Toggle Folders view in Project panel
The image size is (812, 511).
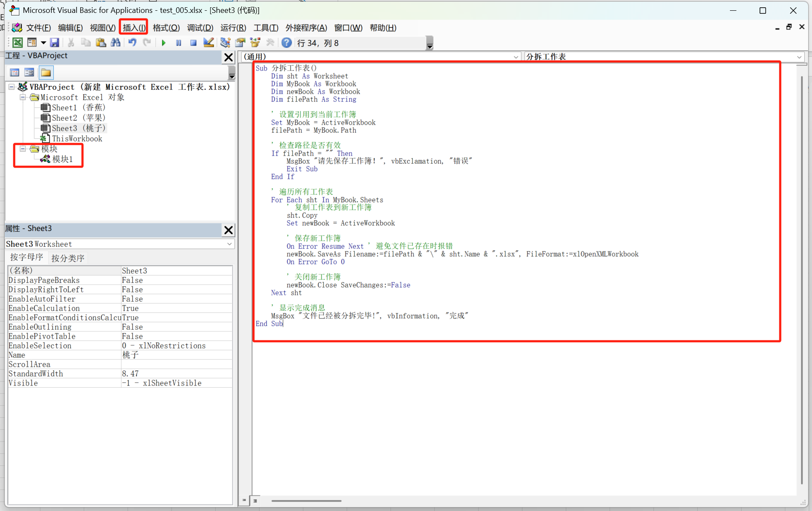[46, 73]
